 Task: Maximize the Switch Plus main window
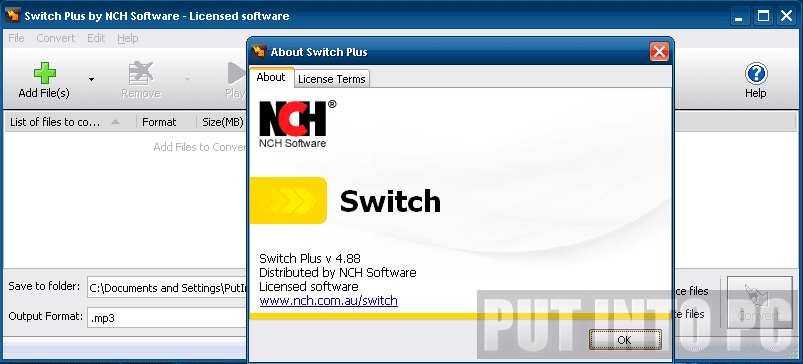click(x=764, y=16)
